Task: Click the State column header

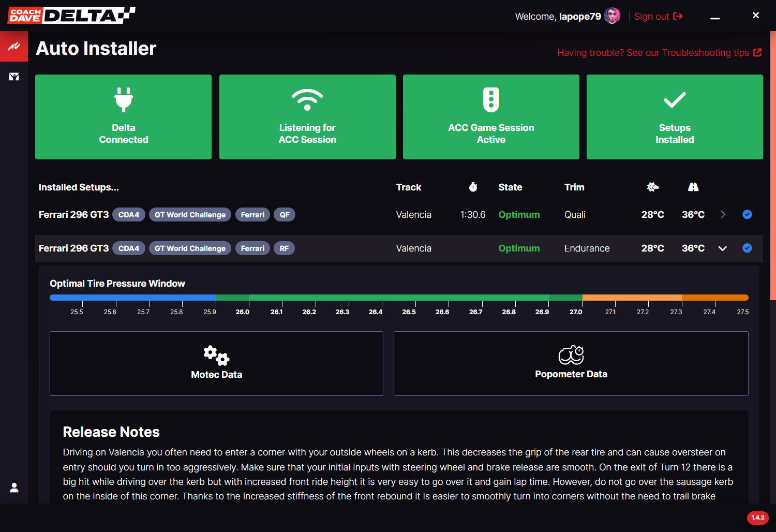Action: tap(510, 187)
